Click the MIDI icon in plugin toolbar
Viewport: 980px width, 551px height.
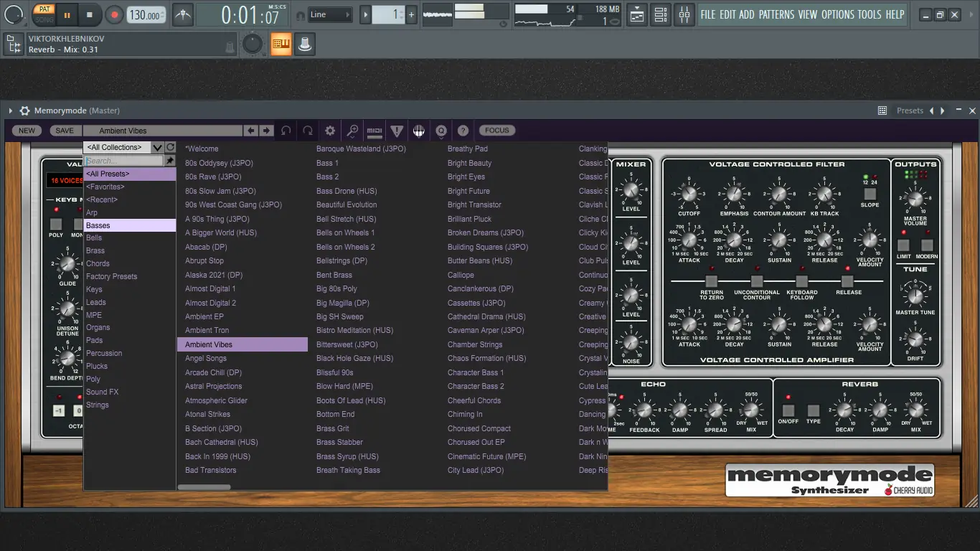pos(374,131)
